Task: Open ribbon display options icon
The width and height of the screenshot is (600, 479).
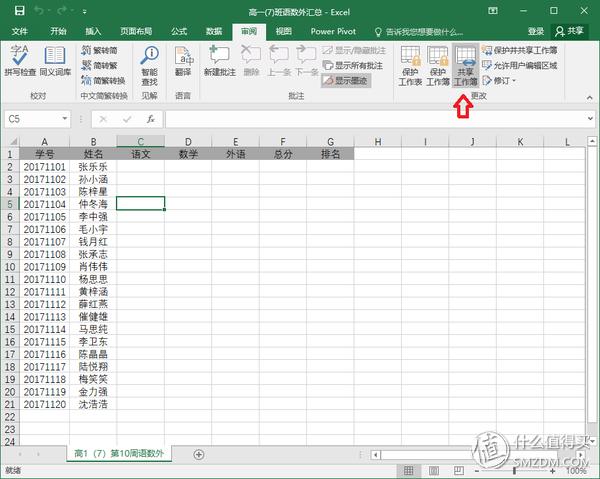Action: tap(493, 11)
